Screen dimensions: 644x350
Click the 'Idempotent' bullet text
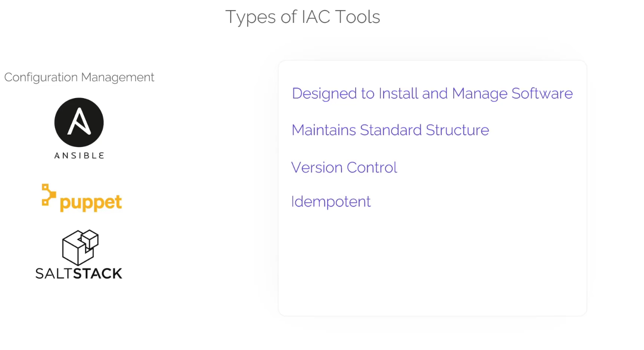pyautogui.click(x=331, y=202)
